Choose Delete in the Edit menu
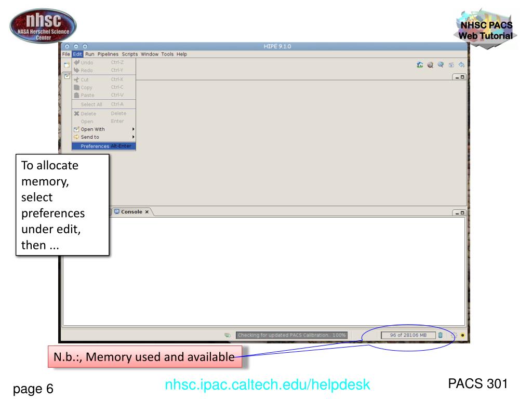 pos(104,114)
